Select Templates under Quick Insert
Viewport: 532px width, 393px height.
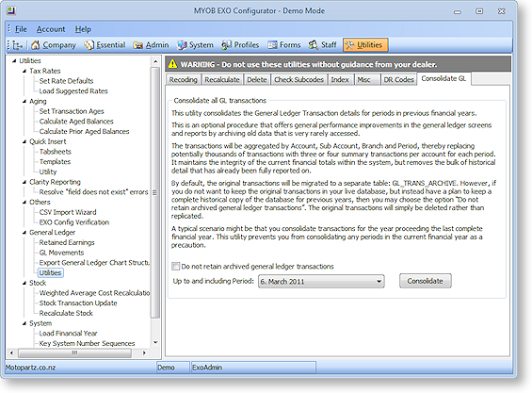click(x=55, y=162)
